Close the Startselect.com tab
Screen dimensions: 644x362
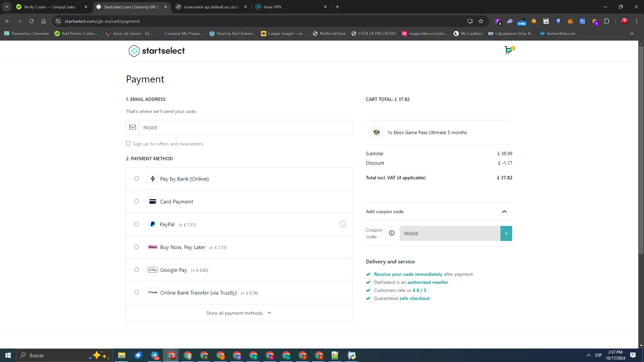pos(166,7)
